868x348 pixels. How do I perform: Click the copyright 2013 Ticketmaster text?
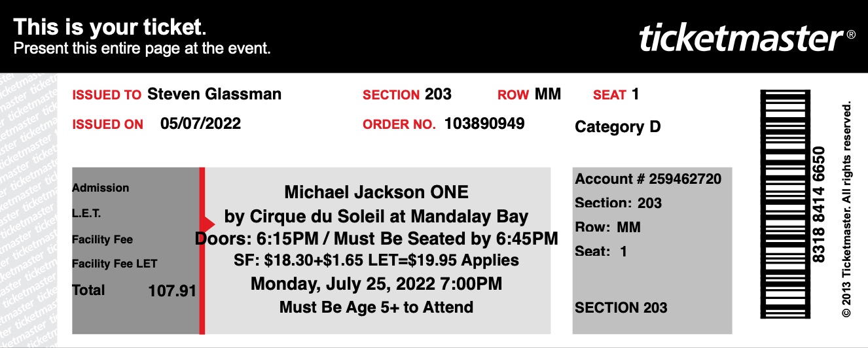[848, 209]
